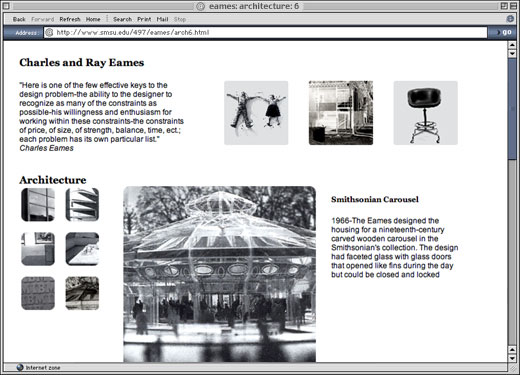Screen dimensions: 520x375
Task: Click the Back toolbar button
Action: pos(19,19)
